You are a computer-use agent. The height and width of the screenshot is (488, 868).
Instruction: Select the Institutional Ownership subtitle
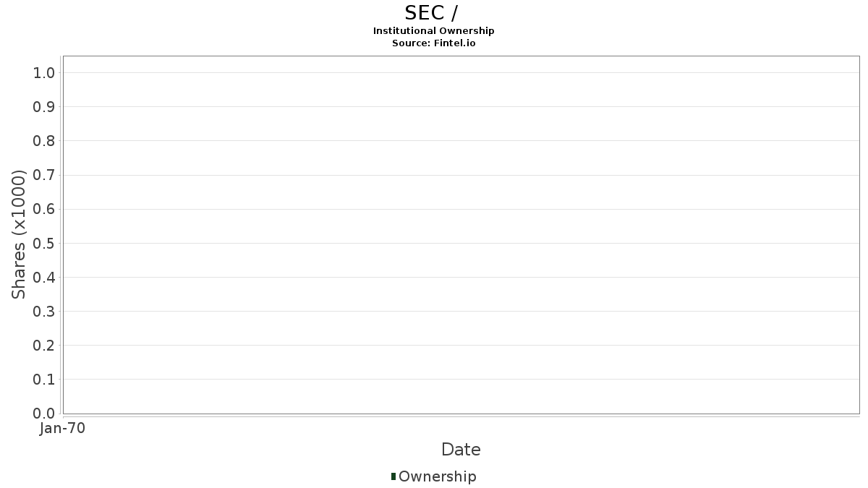[433, 30]
